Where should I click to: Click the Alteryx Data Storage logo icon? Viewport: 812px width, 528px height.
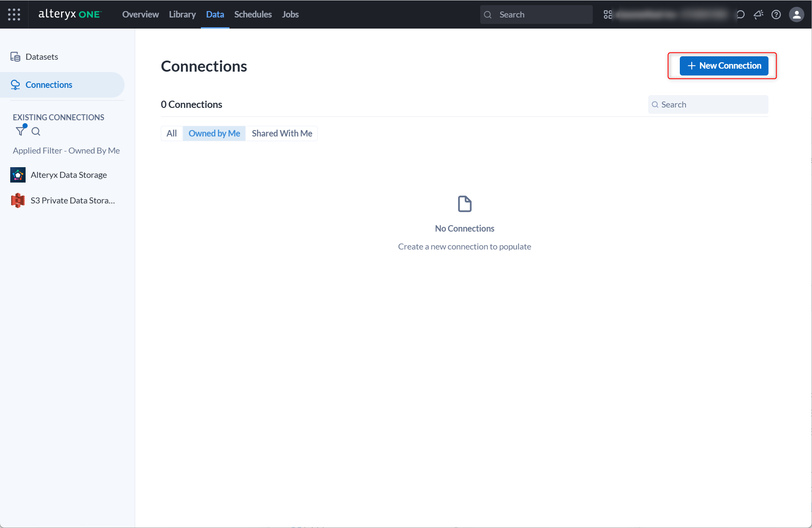18,175
